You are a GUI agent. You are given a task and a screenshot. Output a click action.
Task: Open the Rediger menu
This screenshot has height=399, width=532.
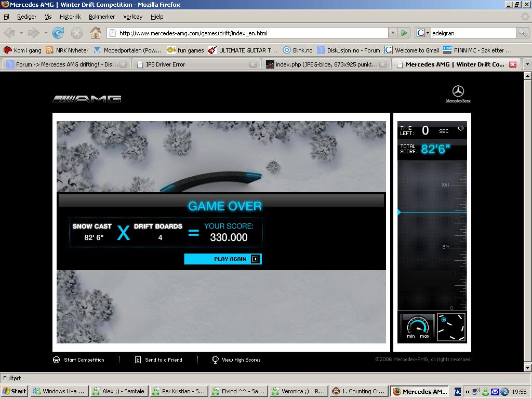(27, 17)
